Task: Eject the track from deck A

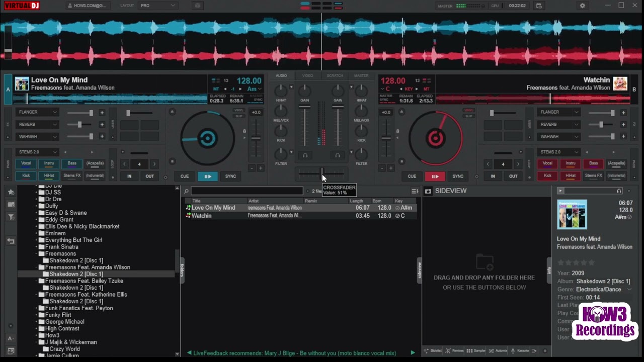Action: coord(172,112)
